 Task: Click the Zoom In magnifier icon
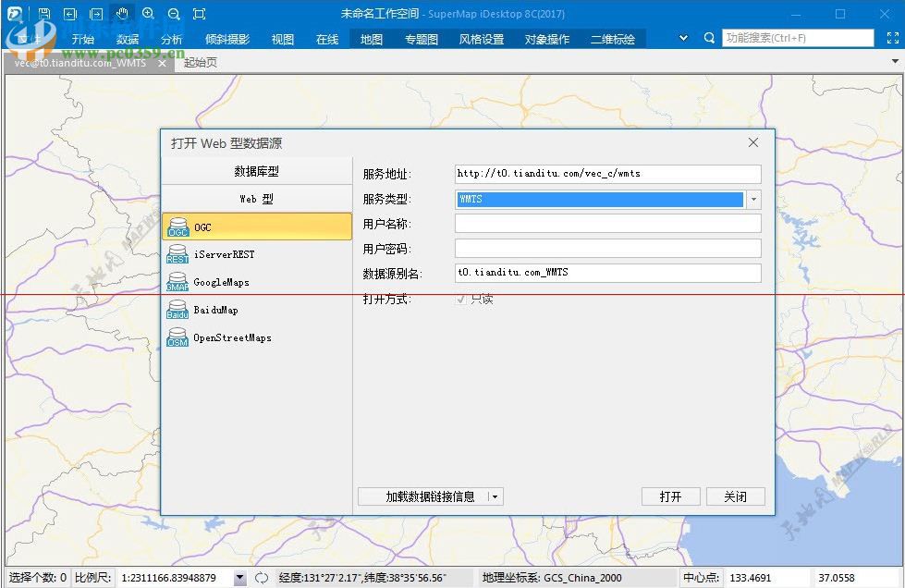pos(149,13)
